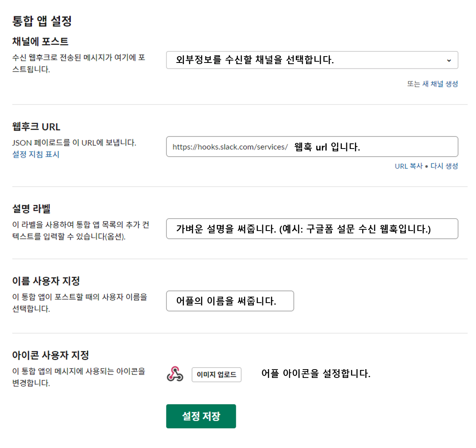Click the username customization input box
Viewport: 476px width, 448px height.
(230, 301)
